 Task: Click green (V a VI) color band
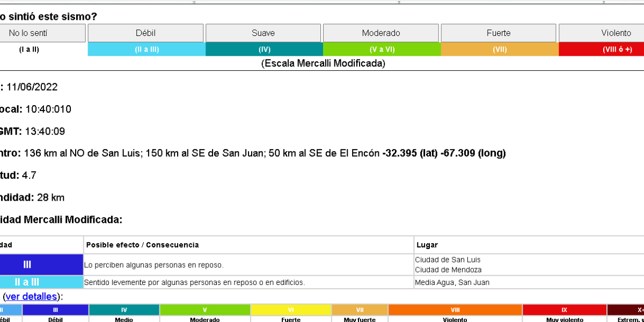point(382,49)
